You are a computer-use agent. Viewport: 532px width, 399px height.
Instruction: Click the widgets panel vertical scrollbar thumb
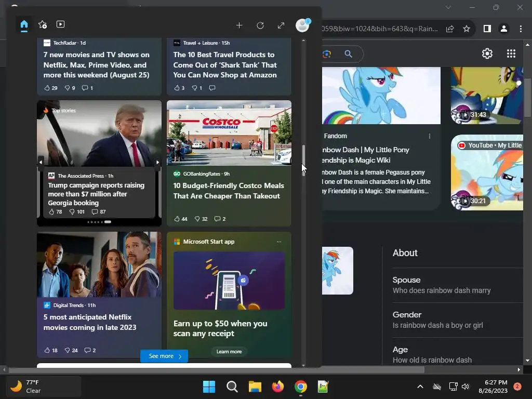tap(303, 161)
